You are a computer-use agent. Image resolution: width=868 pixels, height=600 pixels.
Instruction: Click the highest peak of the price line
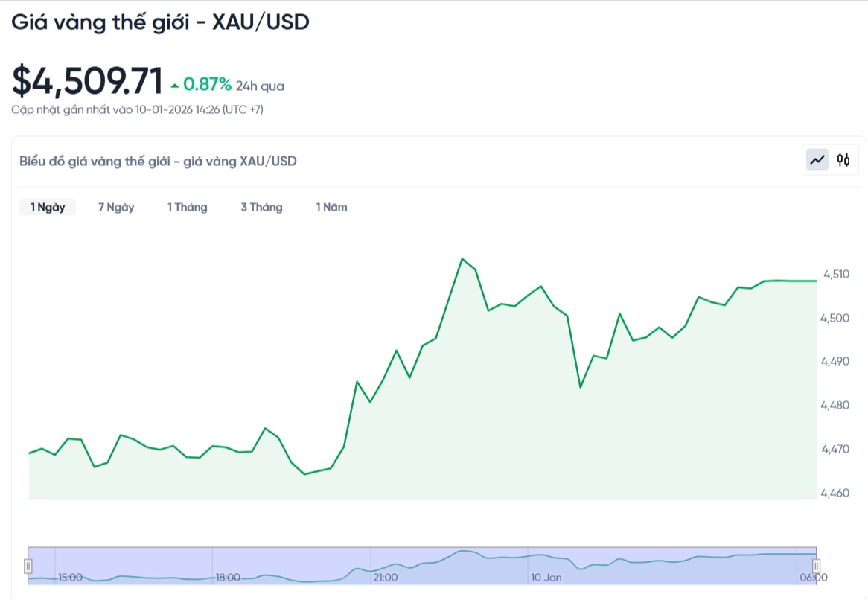462,259
